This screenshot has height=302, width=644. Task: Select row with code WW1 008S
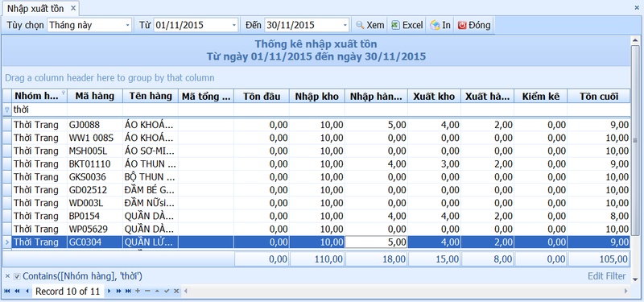click(x=316, y=138)
